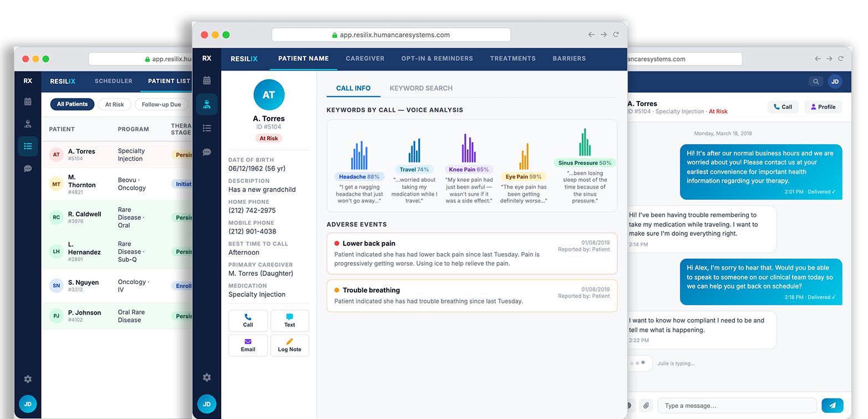868x419 pixels.
Task: Select patient icon in center window sidebar
Action: pyautogui.click(x=207, y=104)
